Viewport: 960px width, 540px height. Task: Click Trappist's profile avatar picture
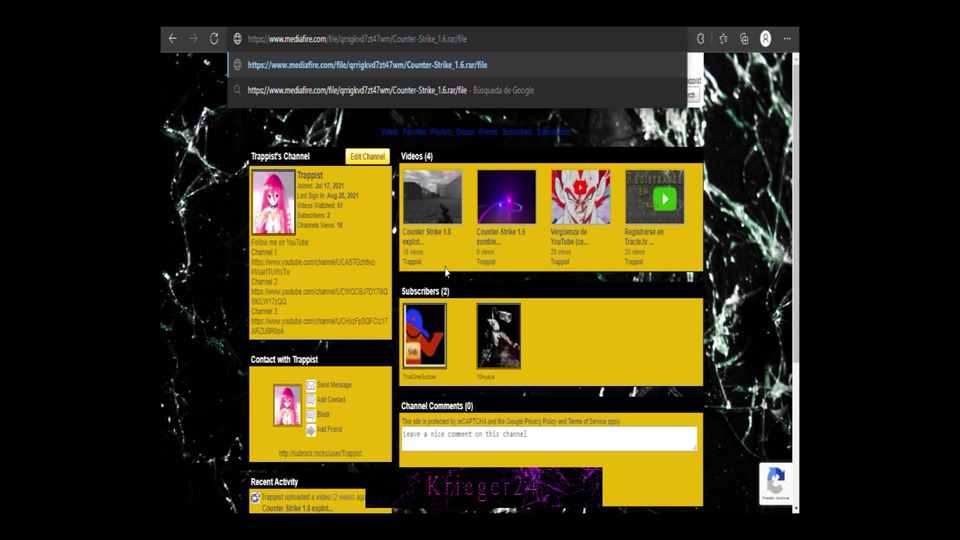point(273,203)
